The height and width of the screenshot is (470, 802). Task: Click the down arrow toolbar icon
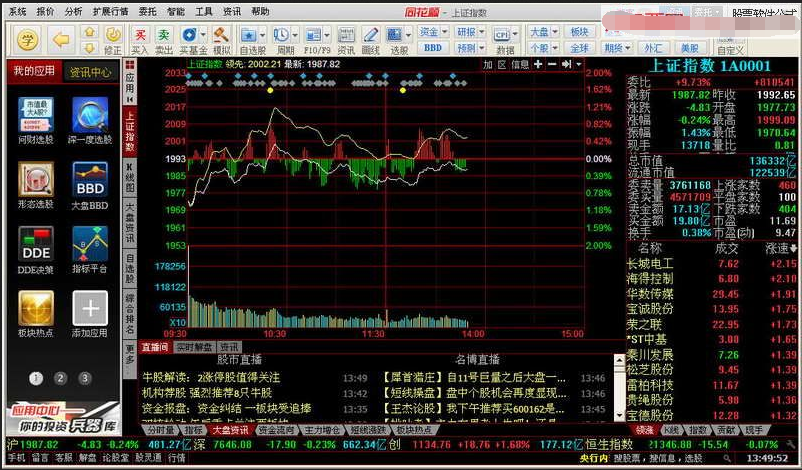90,48
